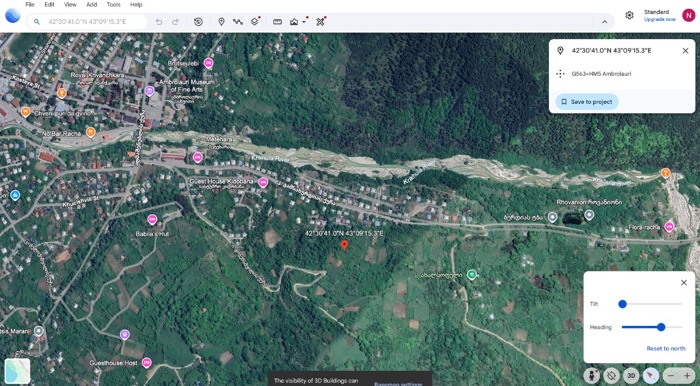Click Royal Khvanchkara orange marker
The image size is (700, 386).
[62, 94]
